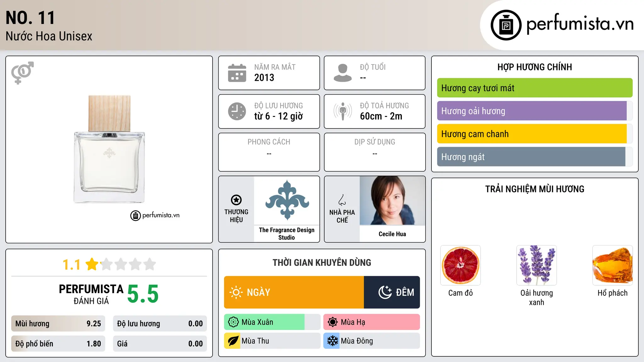
Task: Click the person icon beside Độ tuổi
Action: tap(343, 73)
